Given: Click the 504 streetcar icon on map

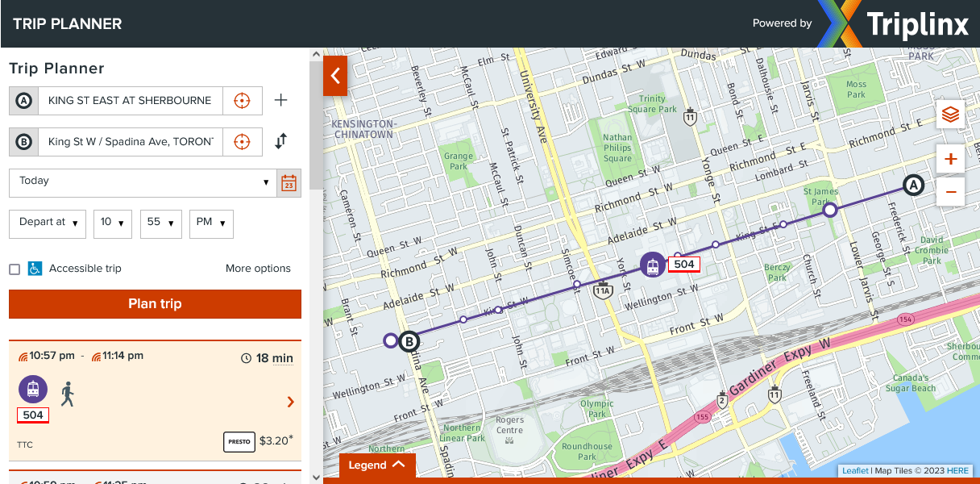Looking at the screenshot, I should [653, 265].
